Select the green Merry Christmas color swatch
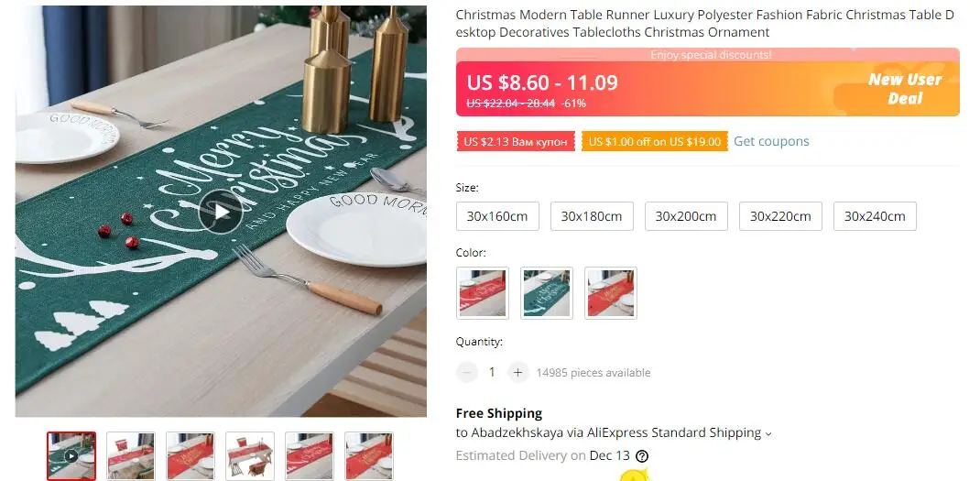 pyautogui.click(x=547, y=293)
